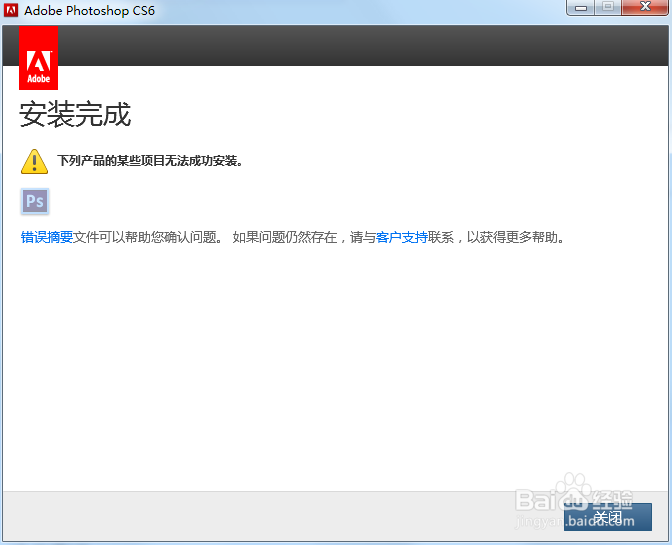This screenshot has height=545, width=672.
Task: Click the 关闭 close button
Action: pos(608,517)
